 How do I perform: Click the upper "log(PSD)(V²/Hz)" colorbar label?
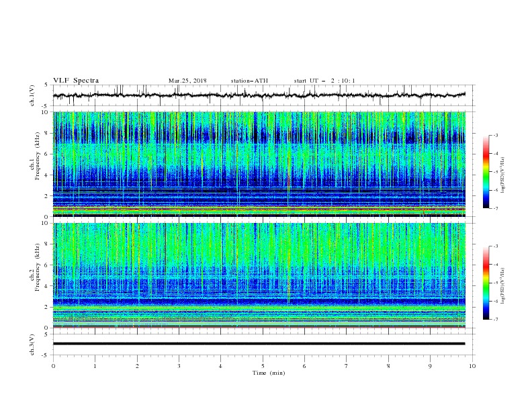(x=503, y=175)
